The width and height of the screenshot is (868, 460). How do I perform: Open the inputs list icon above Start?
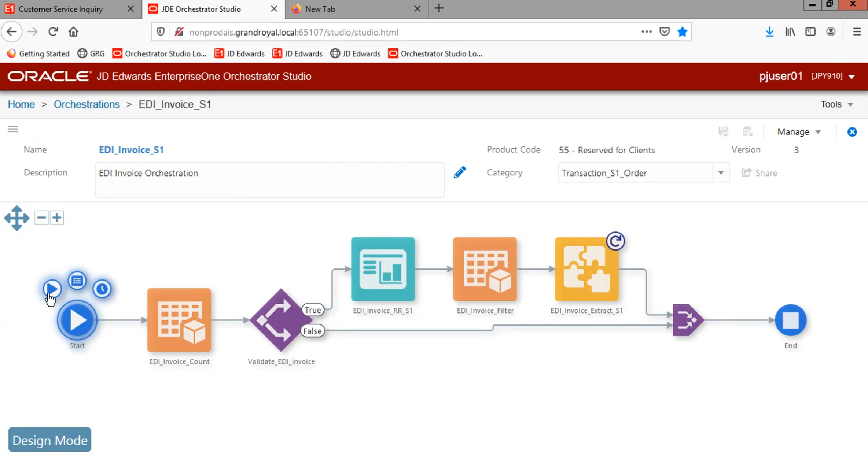coord(77,281)
